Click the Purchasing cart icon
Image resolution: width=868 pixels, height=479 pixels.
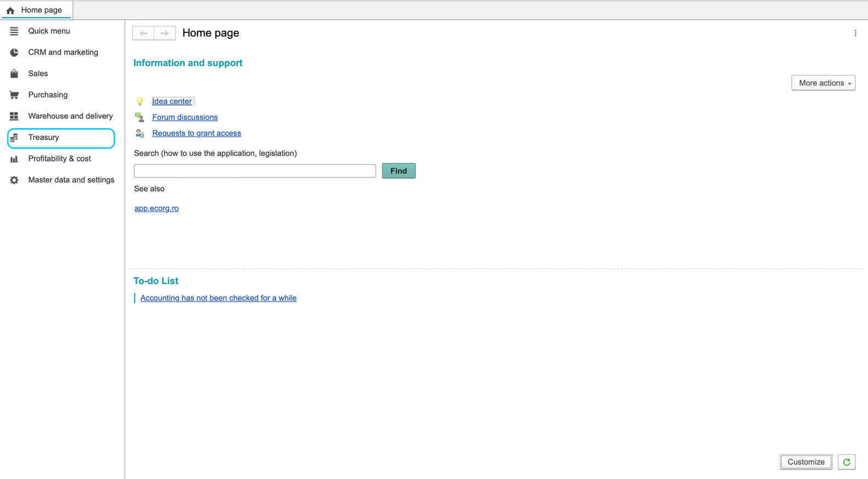14,95
